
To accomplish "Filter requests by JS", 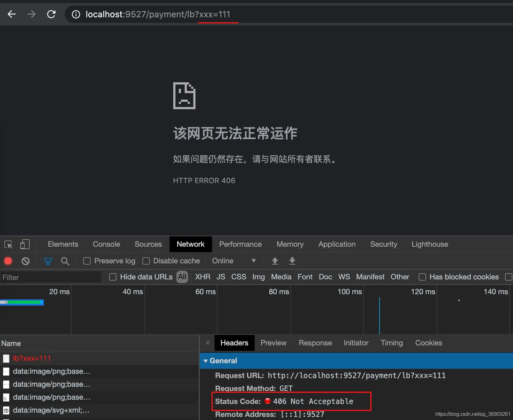I will tap(221, 277).
